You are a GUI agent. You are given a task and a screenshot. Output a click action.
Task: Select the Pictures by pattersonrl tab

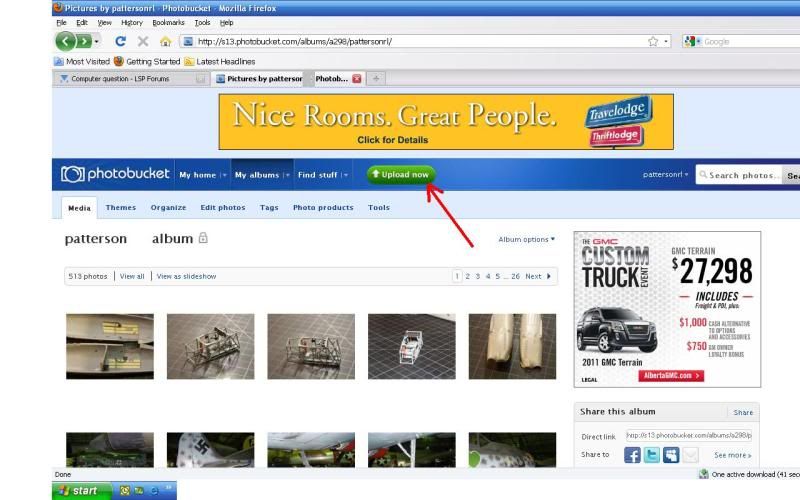[258, 79]
